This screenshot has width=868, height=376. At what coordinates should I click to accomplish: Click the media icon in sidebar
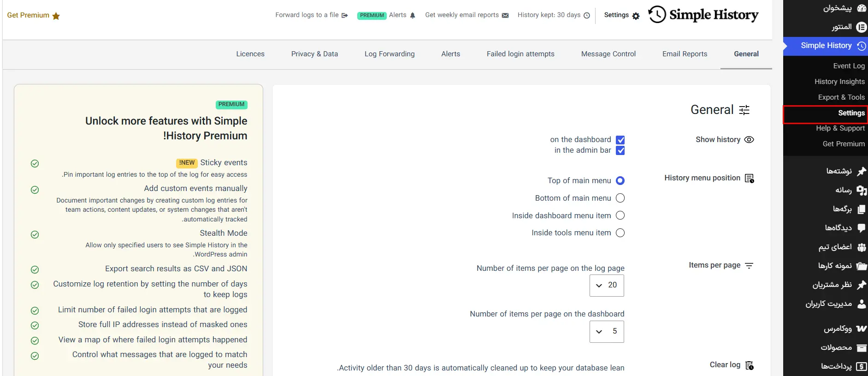(861, 190)
